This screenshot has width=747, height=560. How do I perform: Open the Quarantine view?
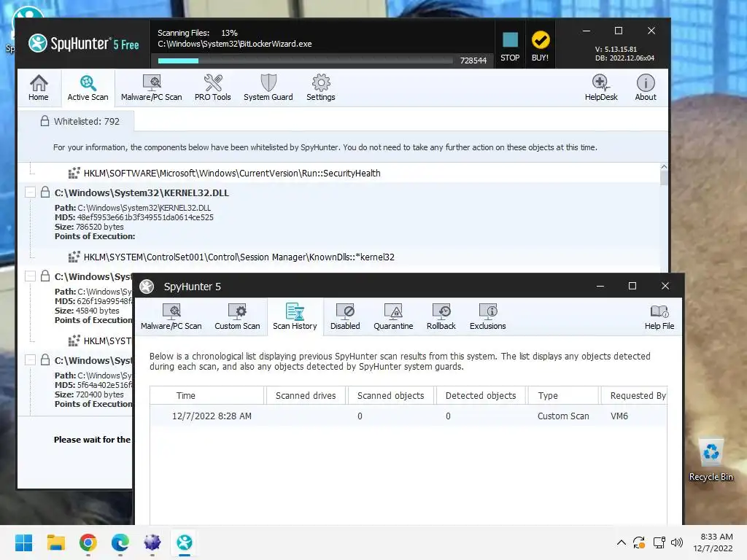[x=393, y=316]
